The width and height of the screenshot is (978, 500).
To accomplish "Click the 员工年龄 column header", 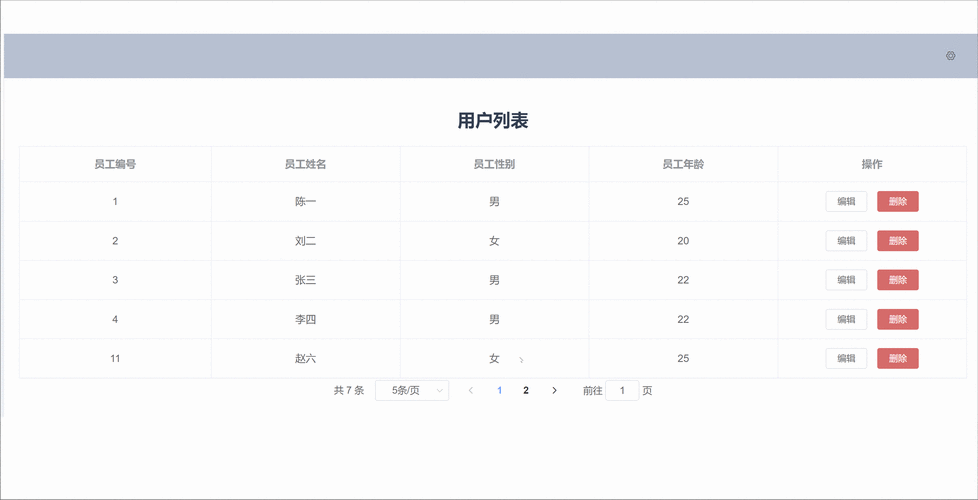I will click(x=683, y=164).
